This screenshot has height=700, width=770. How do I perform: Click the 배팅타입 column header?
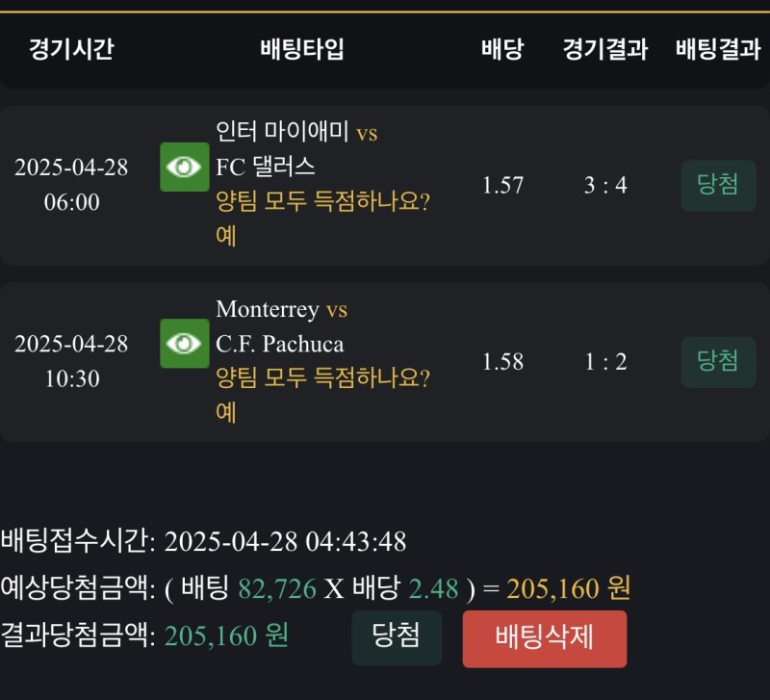(x=301, y=50)
